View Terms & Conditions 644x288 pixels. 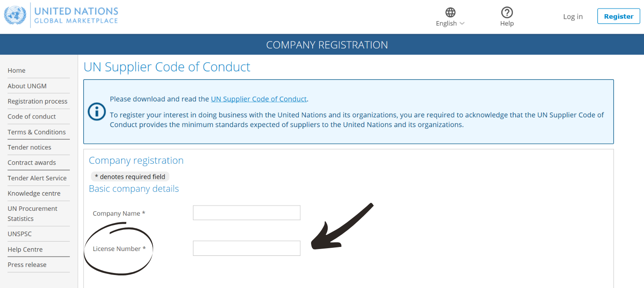[37, 132]
